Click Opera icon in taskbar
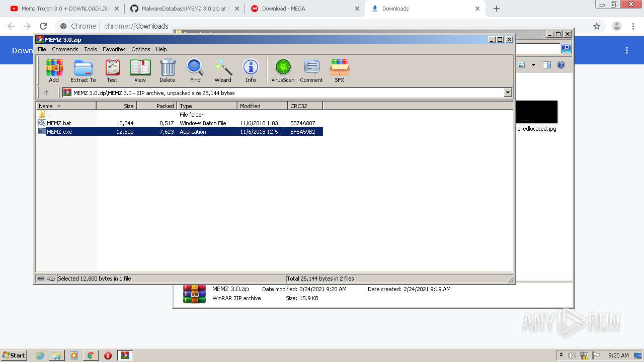 tap(108, 355)
